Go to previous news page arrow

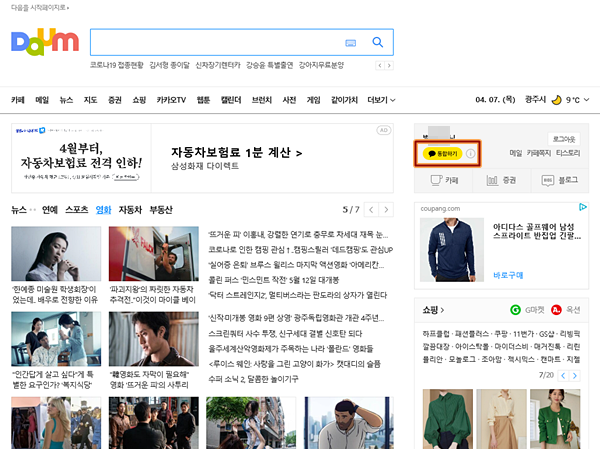coord(371,210)
